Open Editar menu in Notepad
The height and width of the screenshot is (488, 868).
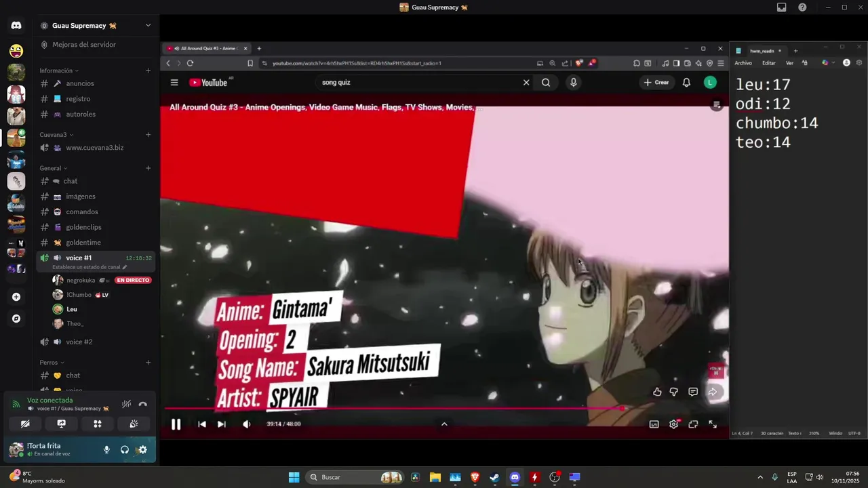(768, 63)
